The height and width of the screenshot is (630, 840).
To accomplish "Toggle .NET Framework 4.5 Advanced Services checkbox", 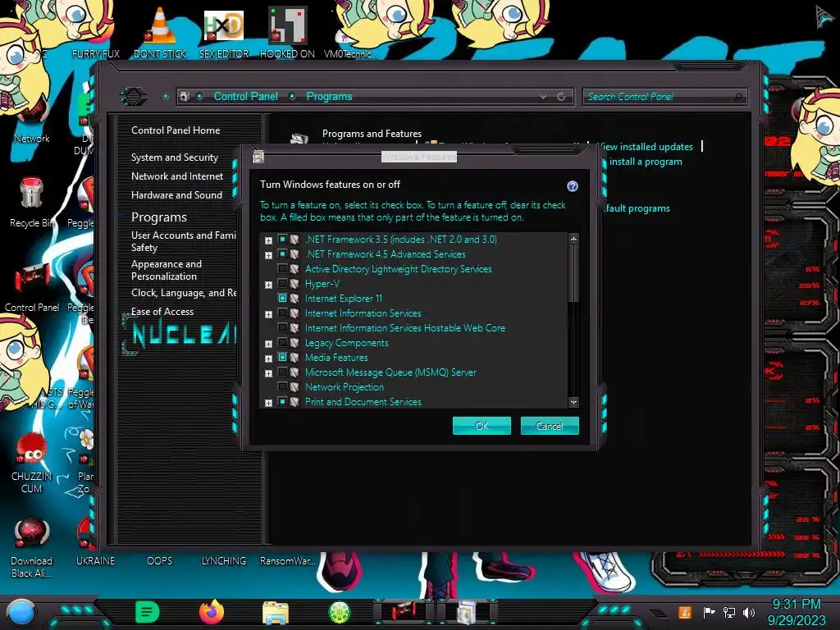I will 282,254.
